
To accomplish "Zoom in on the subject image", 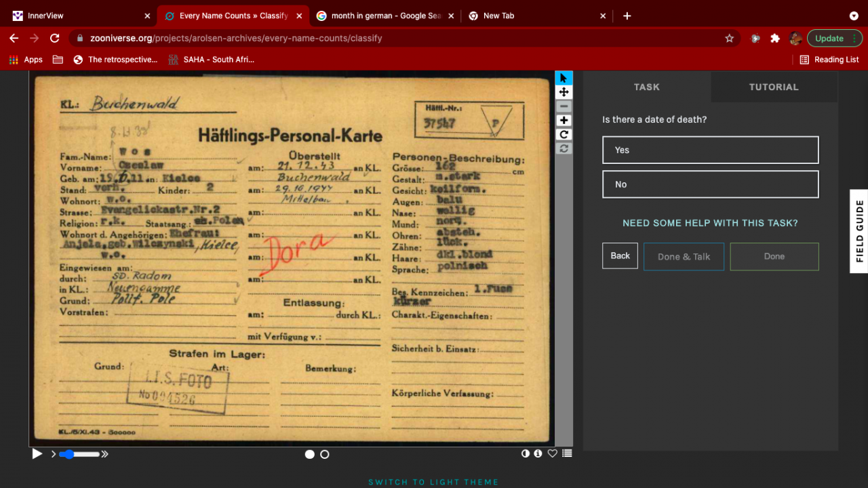I will pos(564,120).
